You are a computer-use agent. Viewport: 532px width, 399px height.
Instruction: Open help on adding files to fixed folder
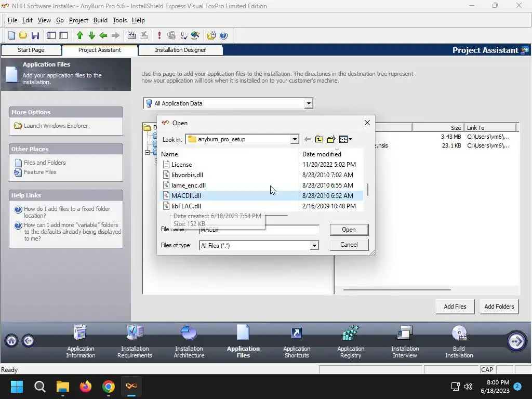click(x=67, y=212)
